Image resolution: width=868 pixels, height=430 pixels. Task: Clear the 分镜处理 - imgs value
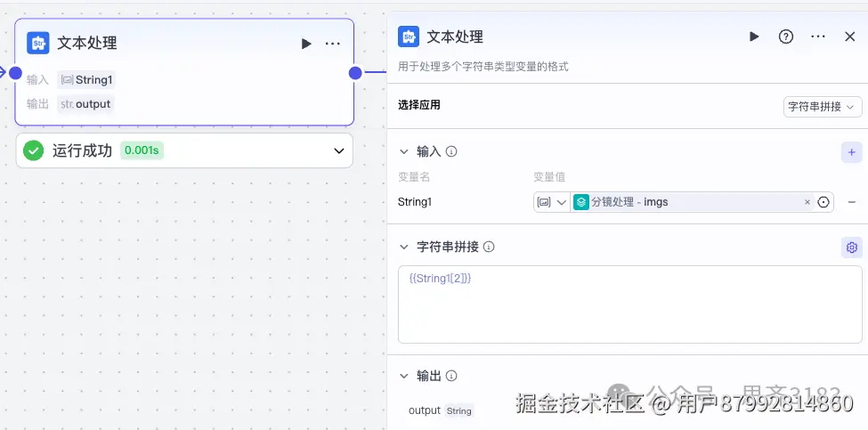pos(807,203)
